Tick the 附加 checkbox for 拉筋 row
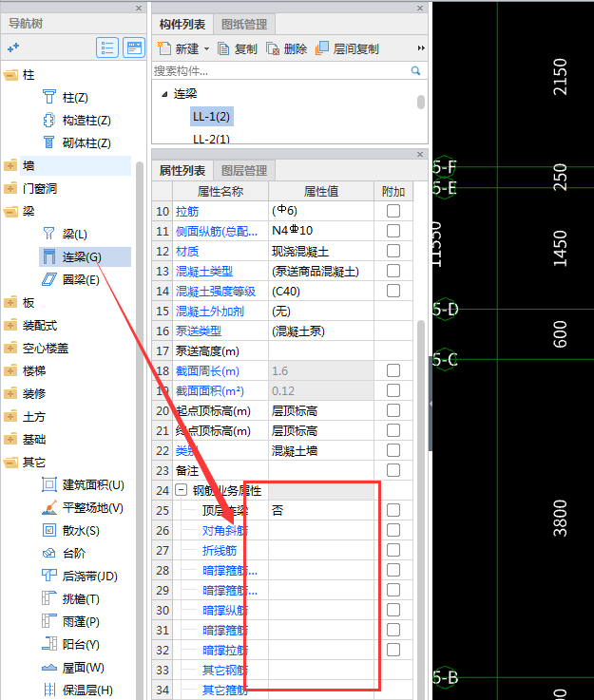The width and height of the screenshot is (594, 700). [x=393, y=211]
